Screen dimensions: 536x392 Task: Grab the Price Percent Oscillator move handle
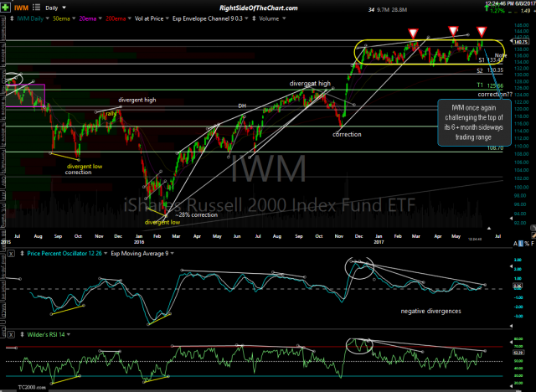click(x=23, y=254)
